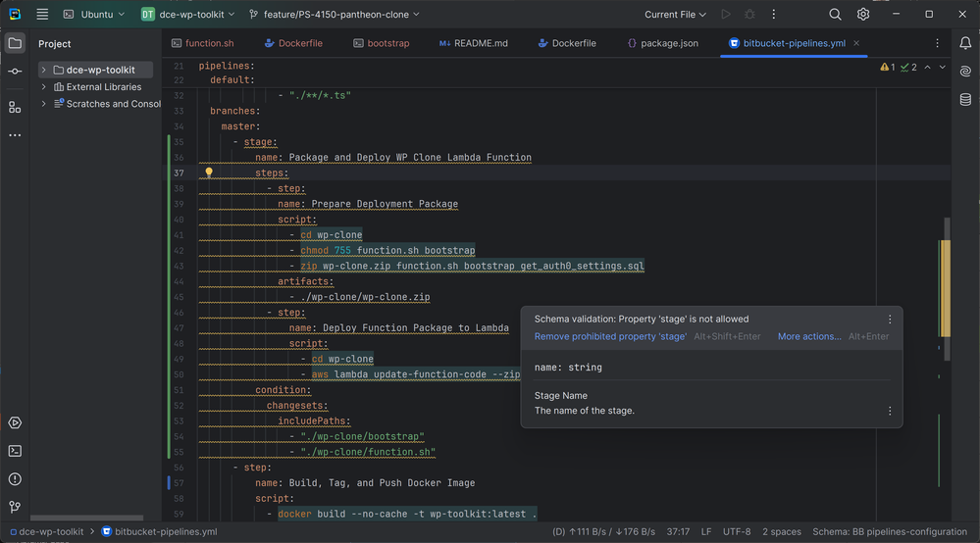
Task: Open the feature/PS-4150-pantheon-clone branch dropdown
Action: pyautogui.click(x=334, y=15)
